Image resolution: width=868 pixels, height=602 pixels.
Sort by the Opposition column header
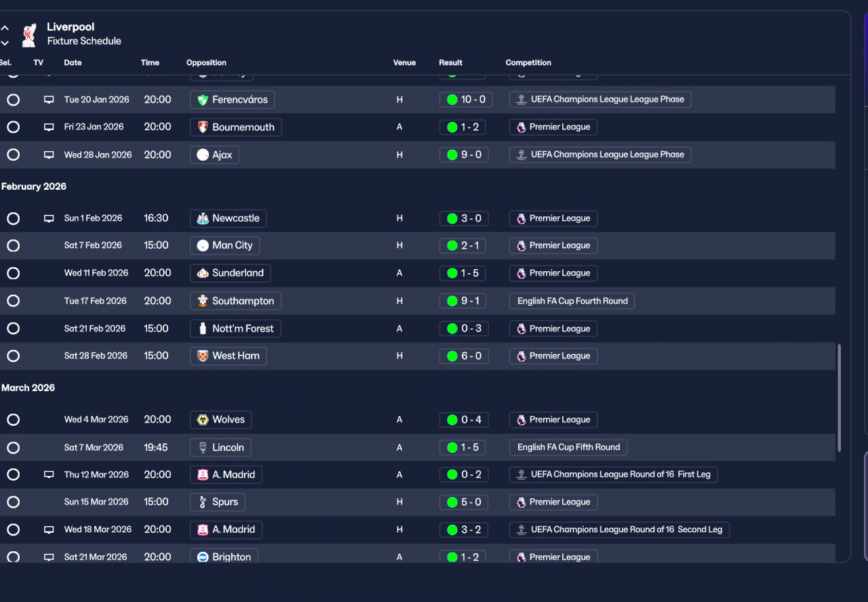(206, 62)
